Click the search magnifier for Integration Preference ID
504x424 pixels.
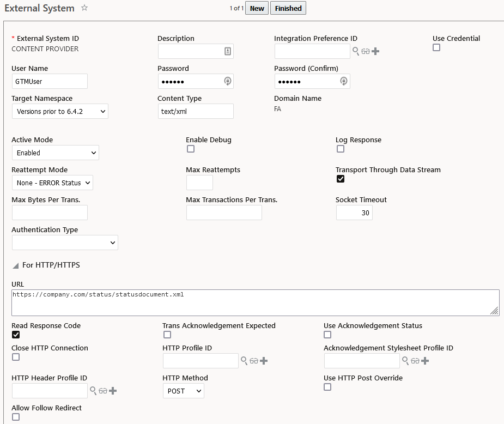(x=356, y=51)
